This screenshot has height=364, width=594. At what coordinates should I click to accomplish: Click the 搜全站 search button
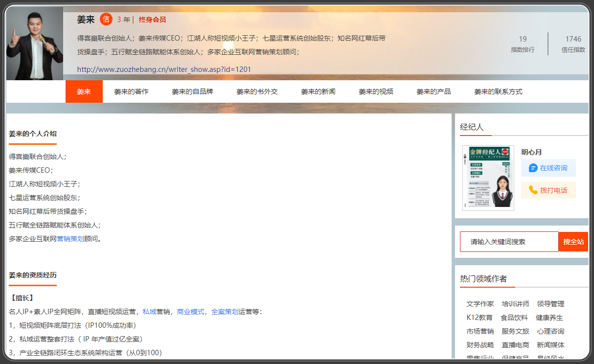pos(573,242)
